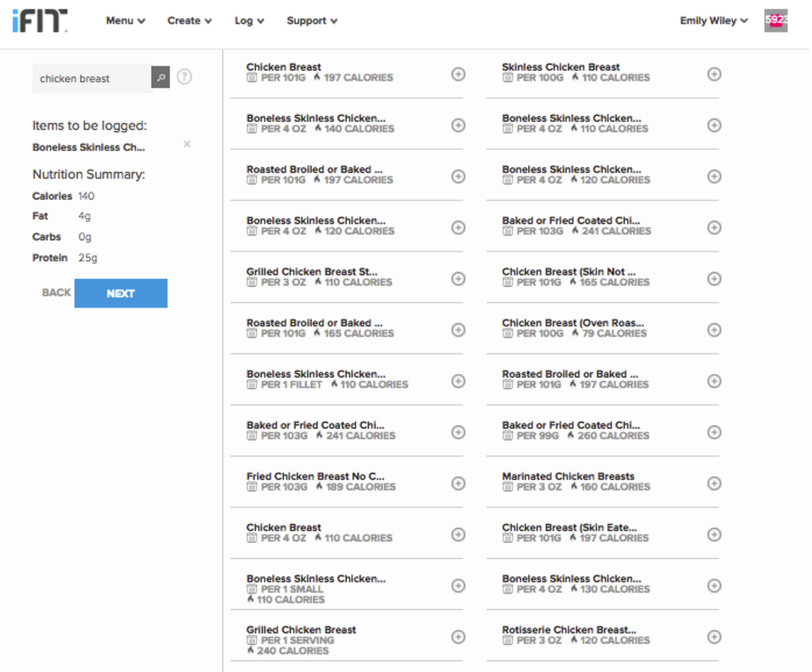This screenshot has height=672, width=812.
Task: Remove logged Boneless Skinless item with X
Action: point(187,144)
